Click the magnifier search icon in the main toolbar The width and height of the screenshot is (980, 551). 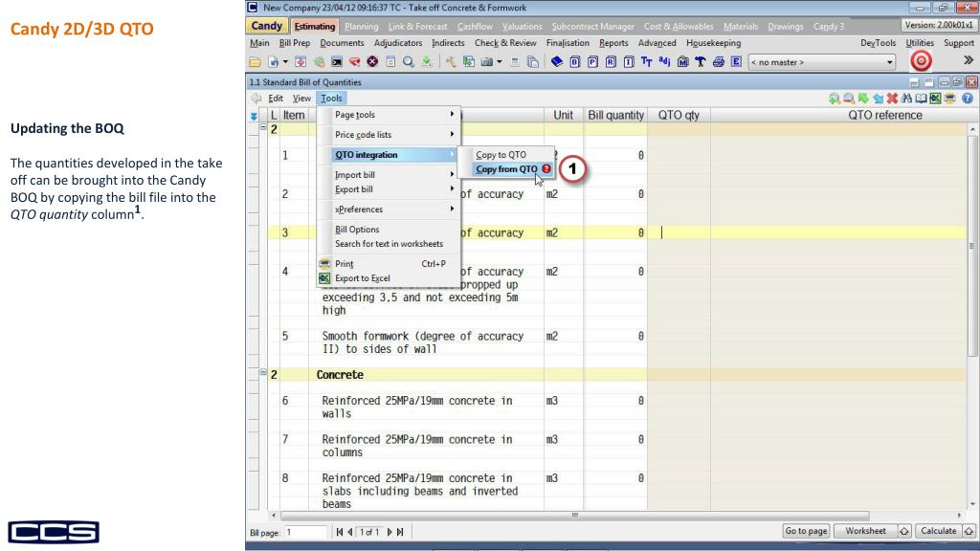tap(408, 62)
